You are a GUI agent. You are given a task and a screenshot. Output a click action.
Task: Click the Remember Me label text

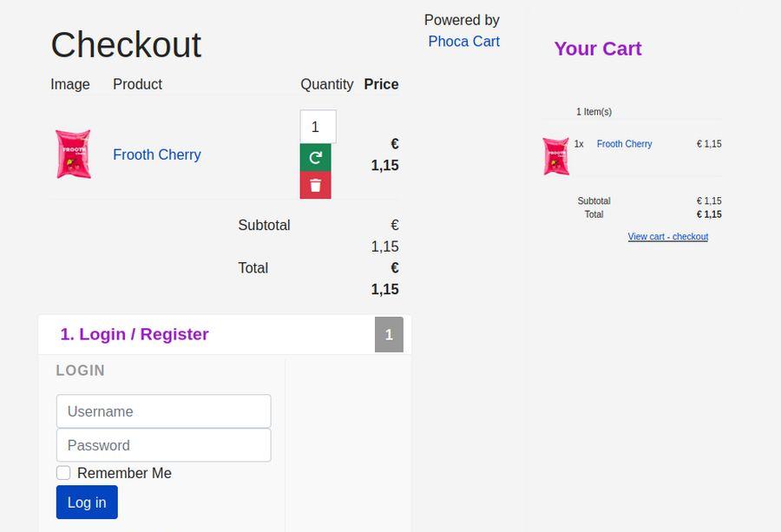124,473
